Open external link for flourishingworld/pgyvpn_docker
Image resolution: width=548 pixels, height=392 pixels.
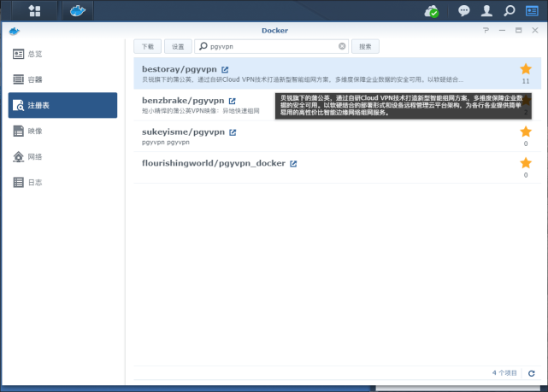coord(293,164)
